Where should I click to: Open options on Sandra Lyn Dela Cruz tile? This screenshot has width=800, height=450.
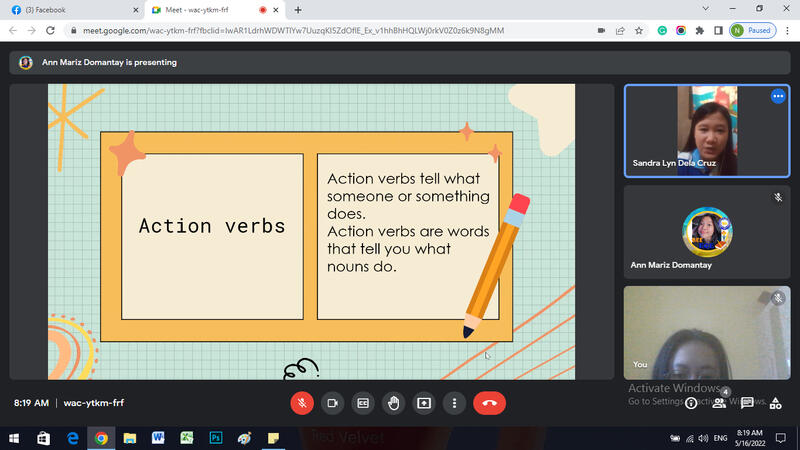click(x=778, y=97)
